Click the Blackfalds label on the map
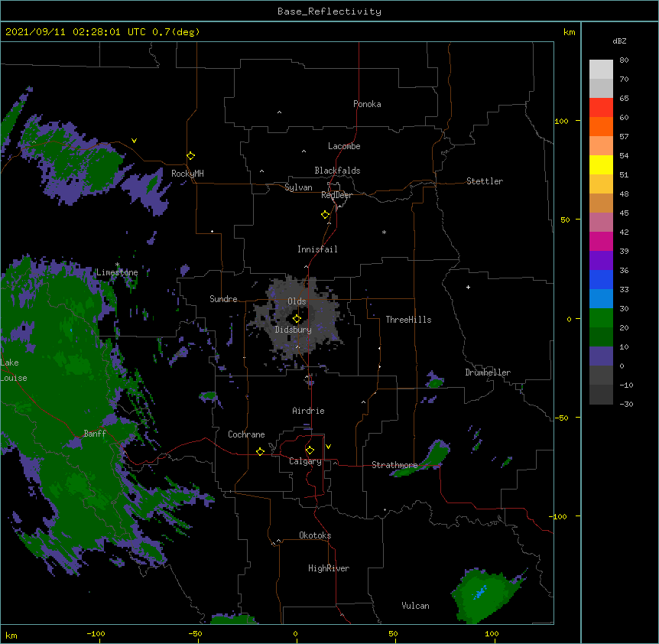The width and height of the screenshot is (659, 644). click(337, 171)
